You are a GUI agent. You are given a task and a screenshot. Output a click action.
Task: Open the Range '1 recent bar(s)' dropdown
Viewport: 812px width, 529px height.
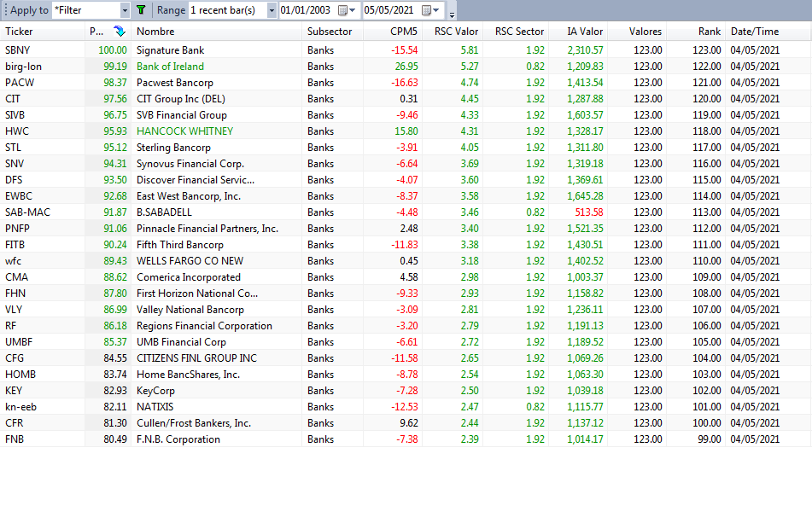(272, 10)
